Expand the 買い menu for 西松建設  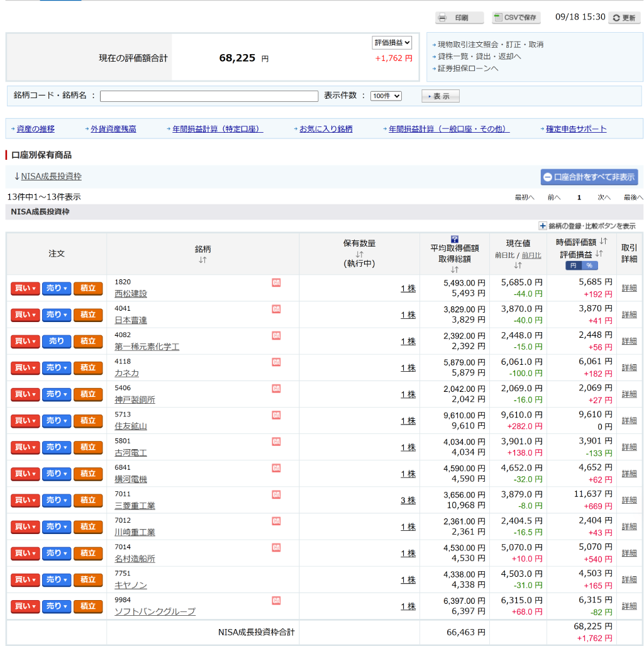(25, 288)
